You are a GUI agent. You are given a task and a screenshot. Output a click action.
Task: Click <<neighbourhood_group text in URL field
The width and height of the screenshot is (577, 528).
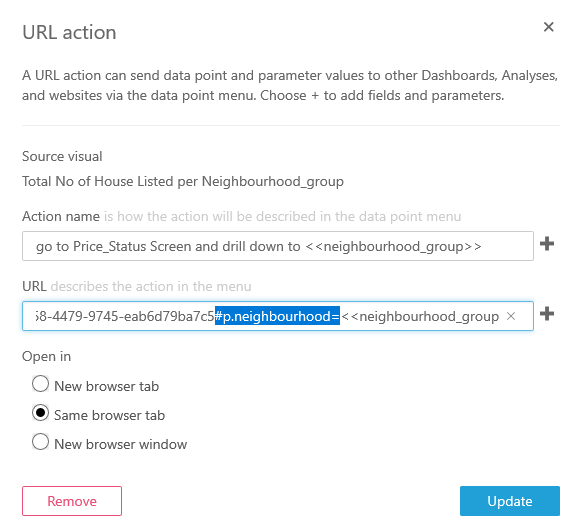(x=420, y=316)
